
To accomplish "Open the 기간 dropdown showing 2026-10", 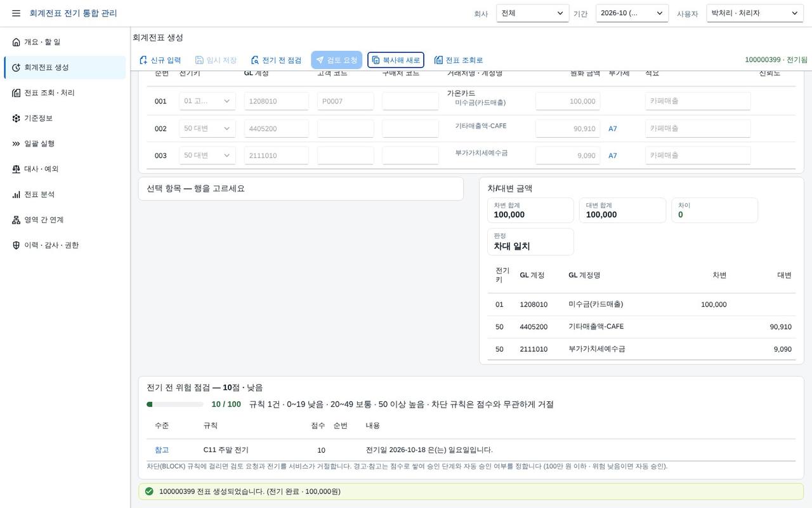I will tap(632, 13).
